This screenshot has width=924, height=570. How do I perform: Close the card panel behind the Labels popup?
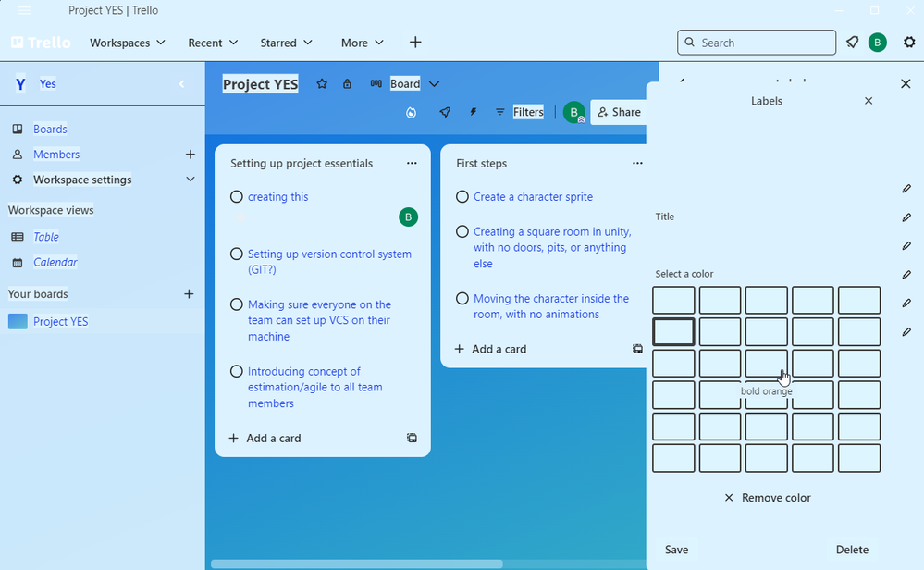[x=906, y=83]
